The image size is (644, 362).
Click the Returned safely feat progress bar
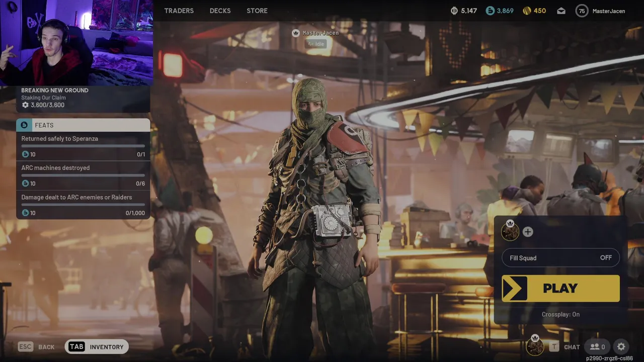click(83, 146)
